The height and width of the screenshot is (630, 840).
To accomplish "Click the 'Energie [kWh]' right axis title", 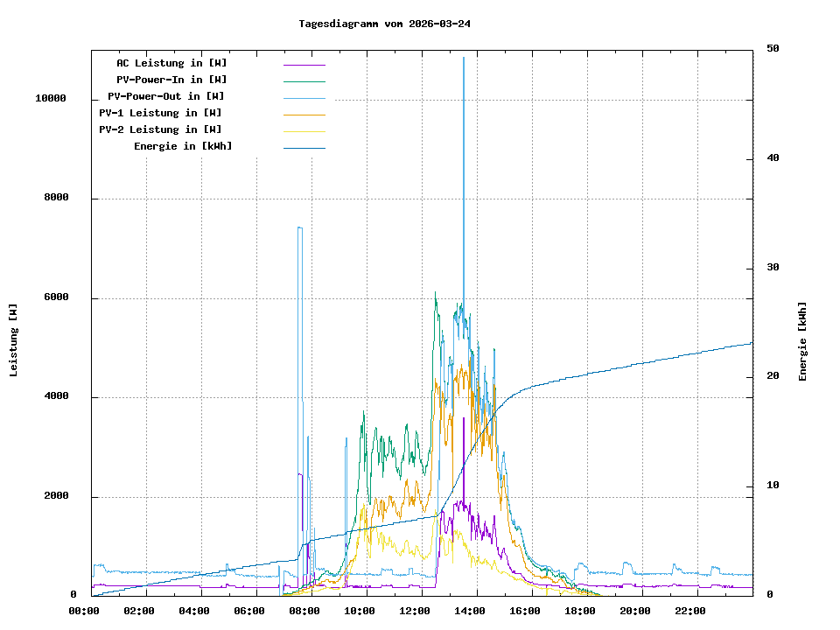I will 802,341.
